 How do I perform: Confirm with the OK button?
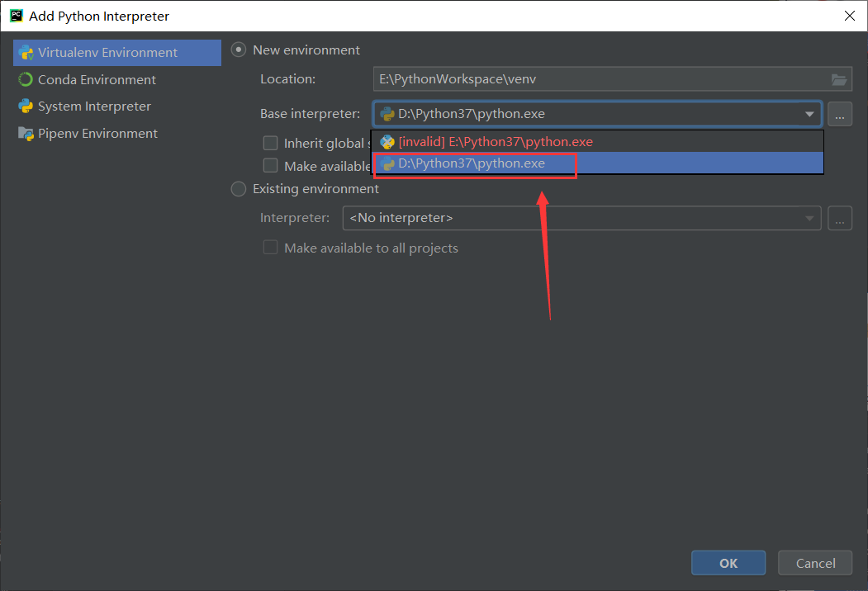click(728, 563)
